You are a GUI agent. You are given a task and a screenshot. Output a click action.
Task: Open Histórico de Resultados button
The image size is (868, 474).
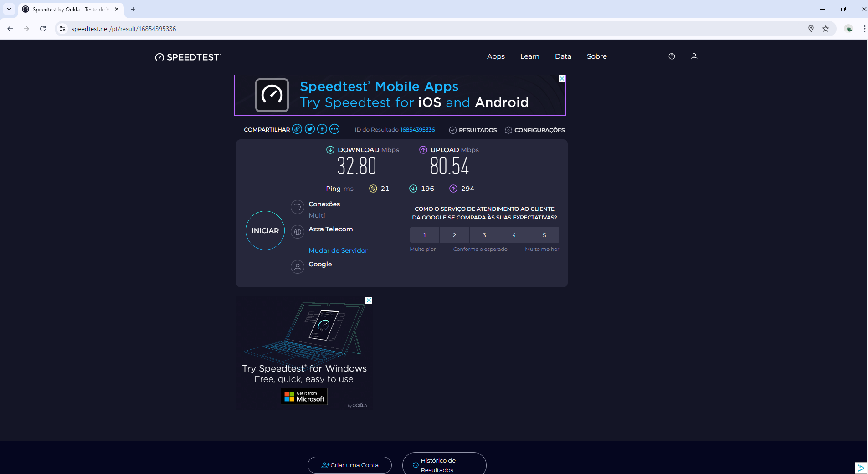coord(444,464)
